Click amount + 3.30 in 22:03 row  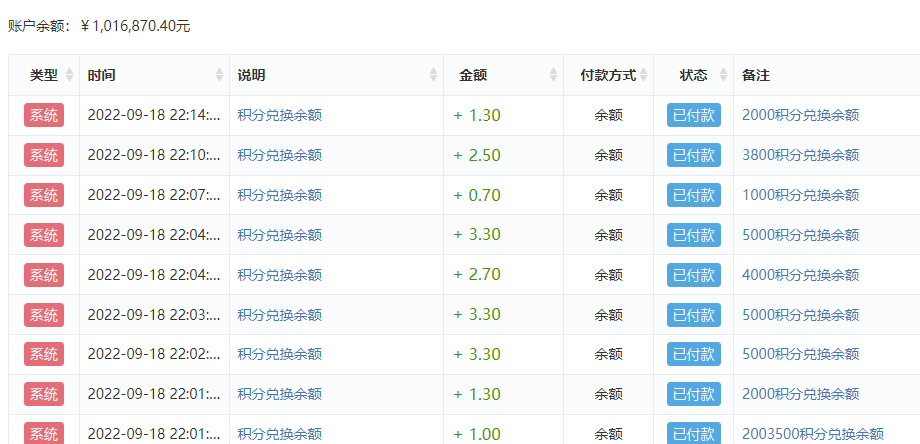pos(477,314)
